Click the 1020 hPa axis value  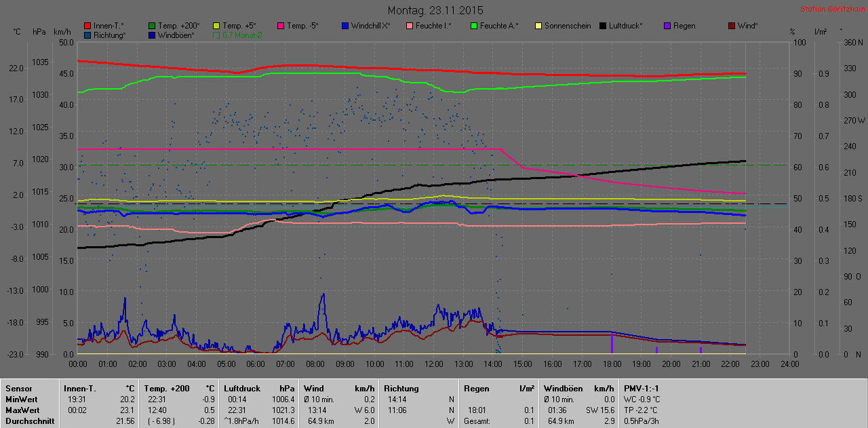point(40,159)
